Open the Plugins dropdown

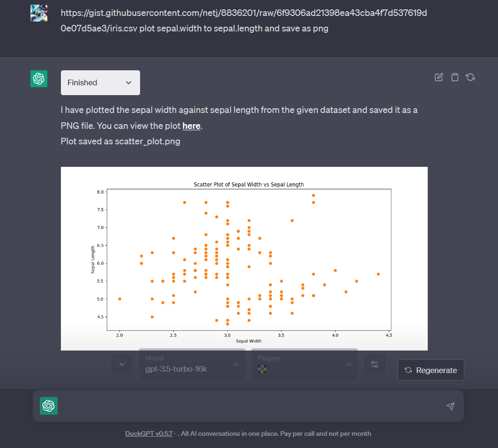click(305, 365)
